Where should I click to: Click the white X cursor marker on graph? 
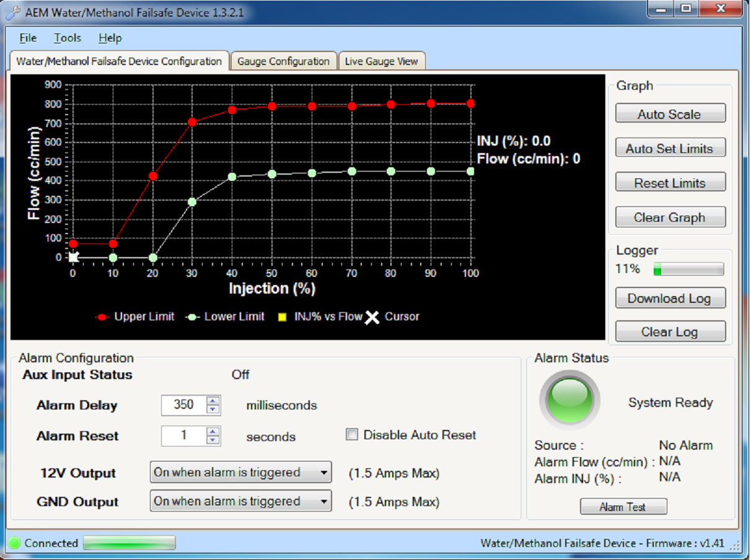(x=73, y=257)
